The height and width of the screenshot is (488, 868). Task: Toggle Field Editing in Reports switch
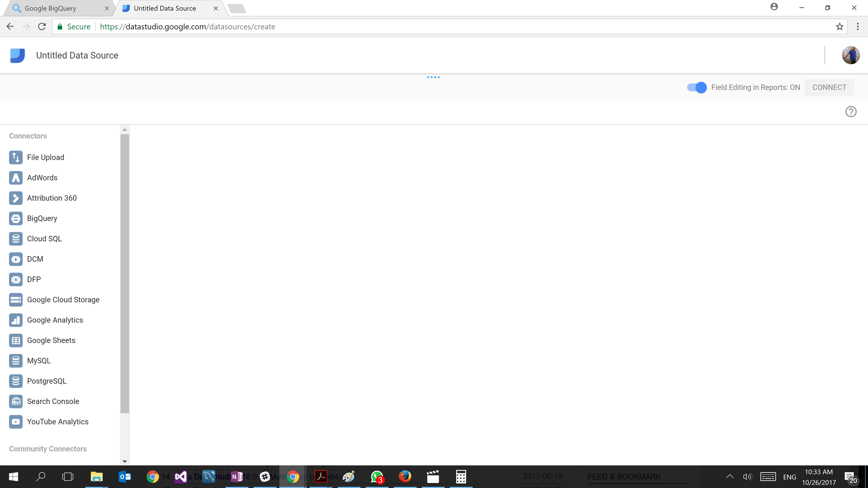697,87
